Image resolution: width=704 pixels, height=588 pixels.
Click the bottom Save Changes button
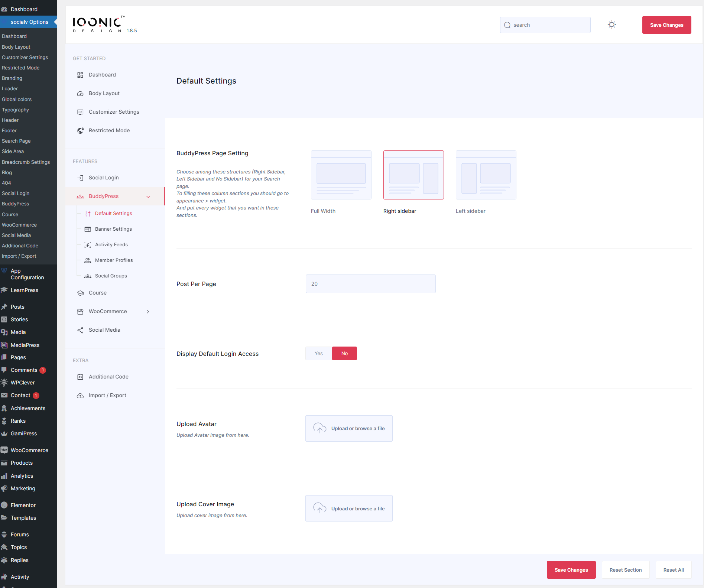point(571,570)
